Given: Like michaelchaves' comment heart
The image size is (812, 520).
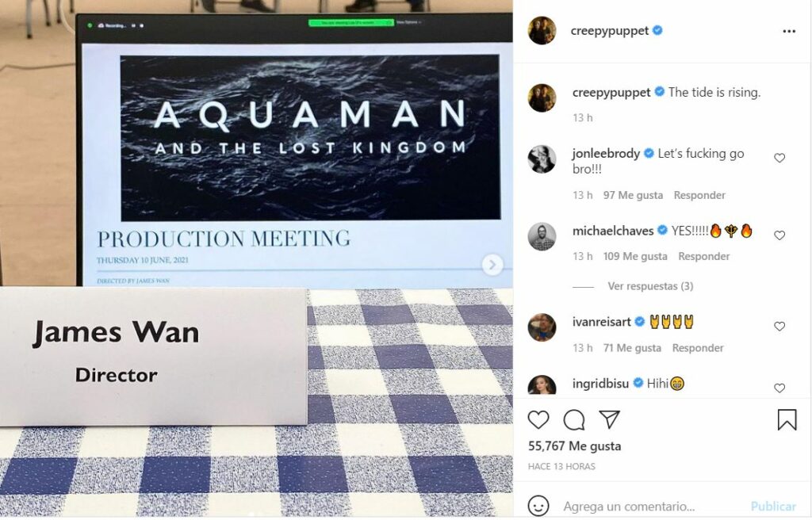Looking at the screenshot, I should point(779,235).
